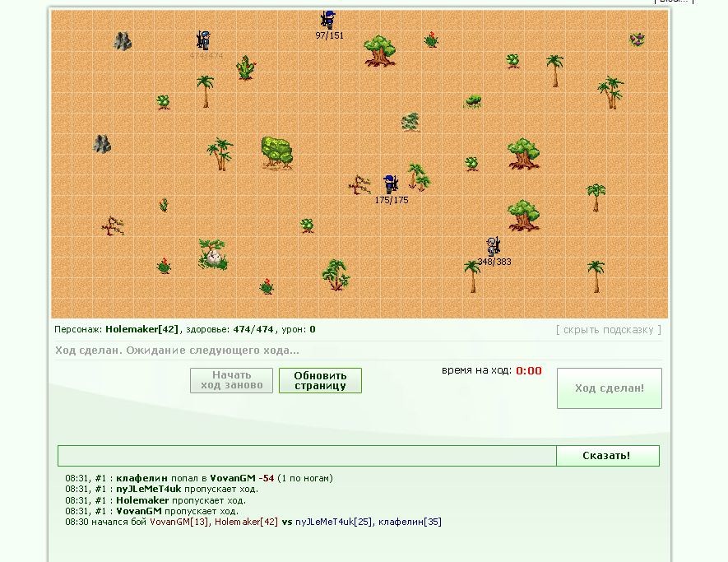Select the blue soldier with 97/151 health

328,20
